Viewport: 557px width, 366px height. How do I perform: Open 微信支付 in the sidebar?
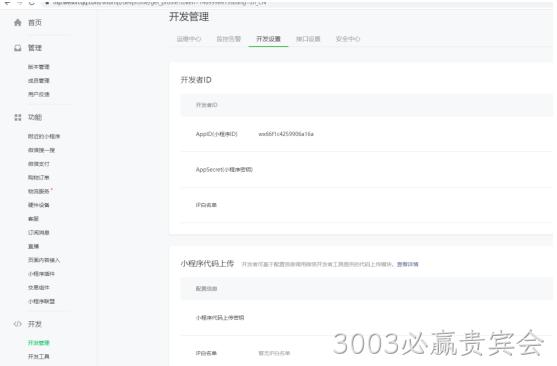pos(39,164)
